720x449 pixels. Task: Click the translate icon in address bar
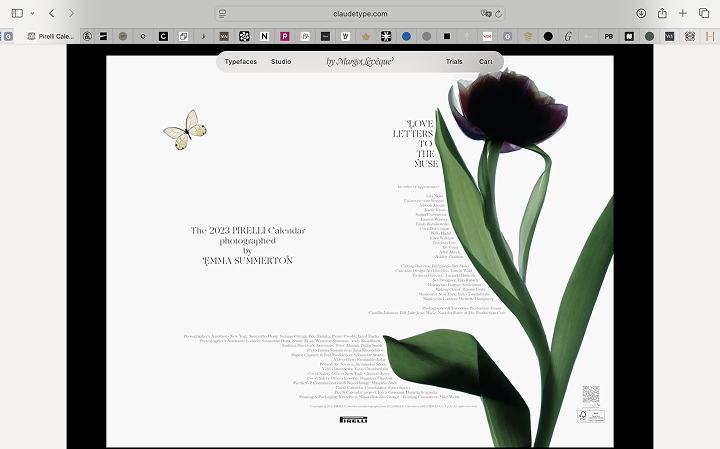[485, 14]
